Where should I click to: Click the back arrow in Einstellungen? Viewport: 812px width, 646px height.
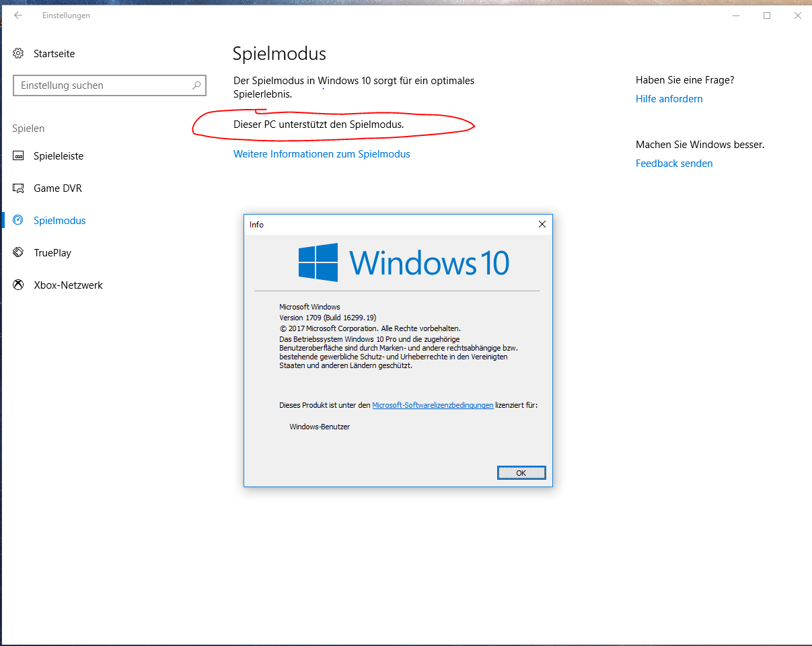tap(18, 15)
